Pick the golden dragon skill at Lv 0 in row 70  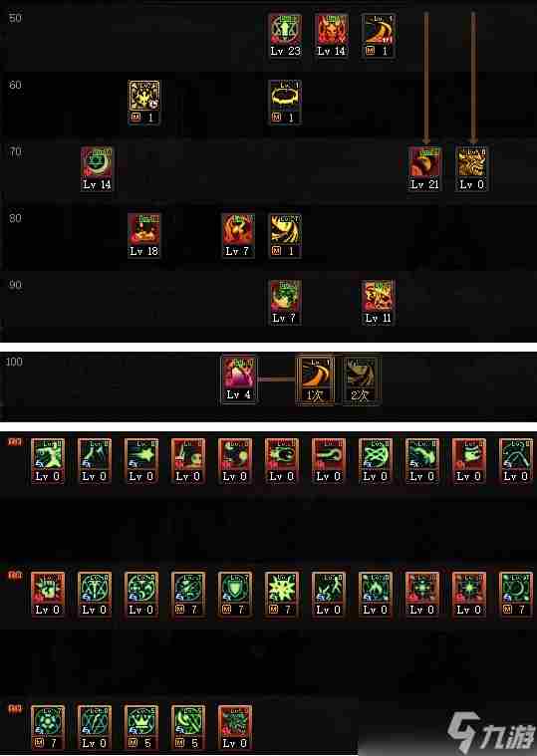click(x=471, y=169)
